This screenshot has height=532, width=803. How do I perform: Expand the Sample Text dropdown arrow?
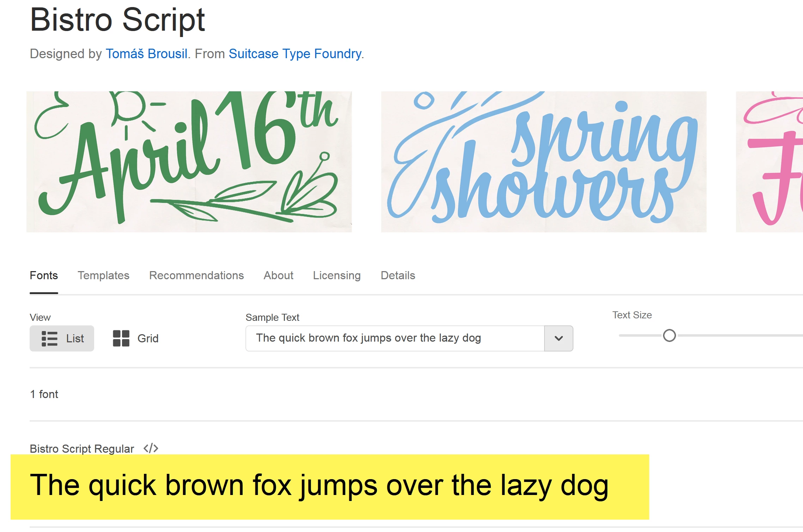(559, 338)
